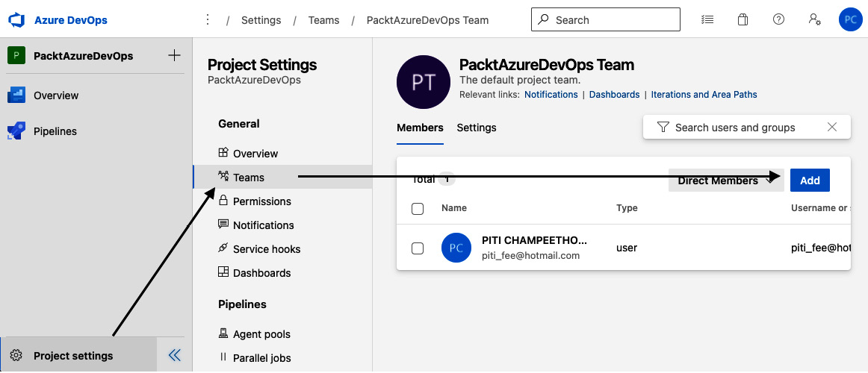Open the Direct Members dropdown
Screen dimensions: 868x373
point(726,180)
